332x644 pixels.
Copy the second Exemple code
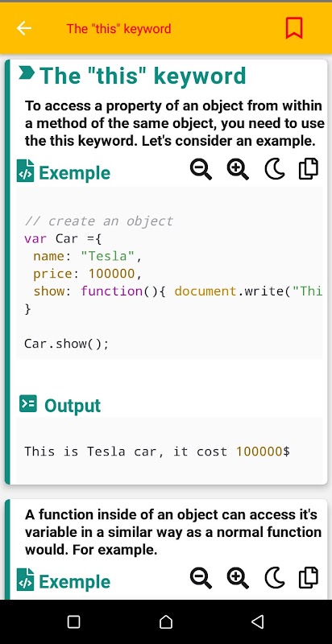pyautogui.click(x=308, y=577)
